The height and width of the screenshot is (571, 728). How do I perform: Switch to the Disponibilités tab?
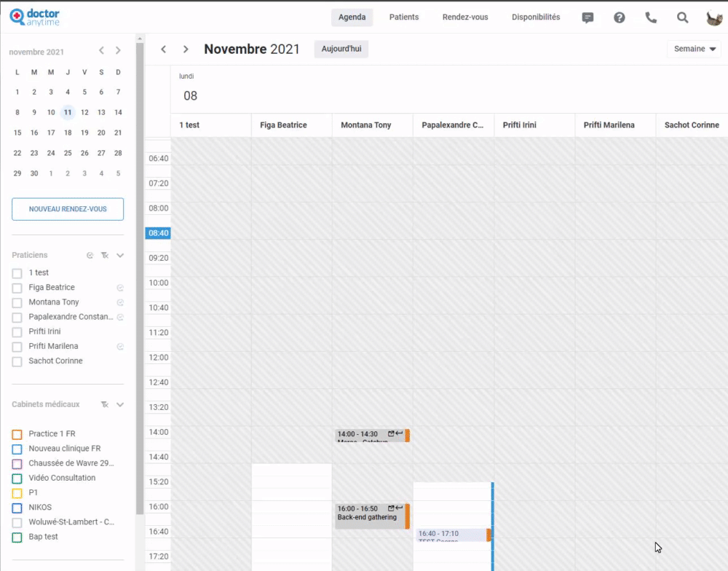536,17
